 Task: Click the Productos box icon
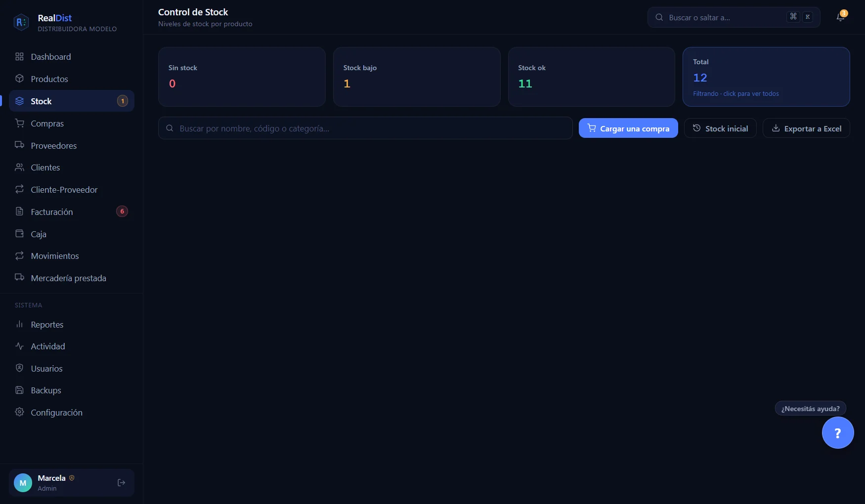pyautogui.click(x=19, y=79)
